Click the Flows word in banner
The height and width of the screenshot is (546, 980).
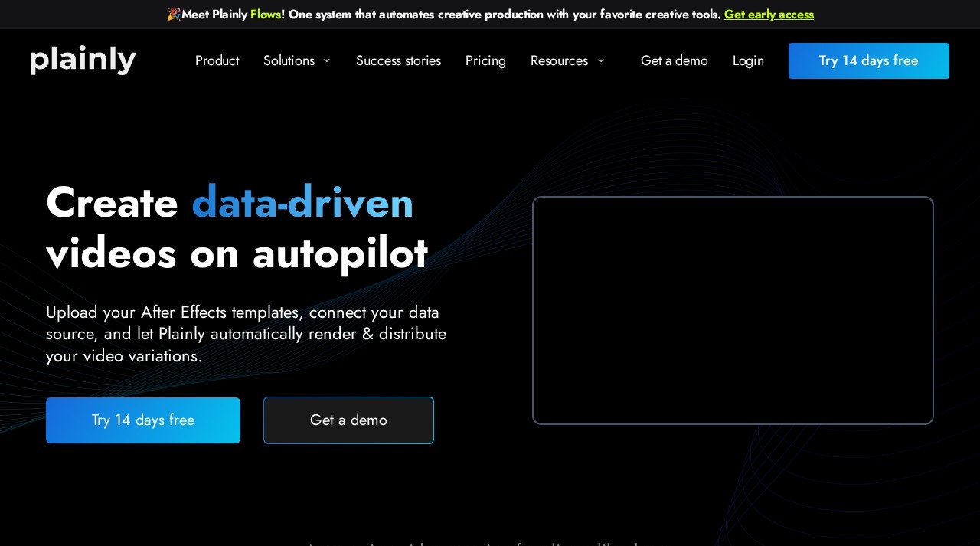tap(266, 15)
